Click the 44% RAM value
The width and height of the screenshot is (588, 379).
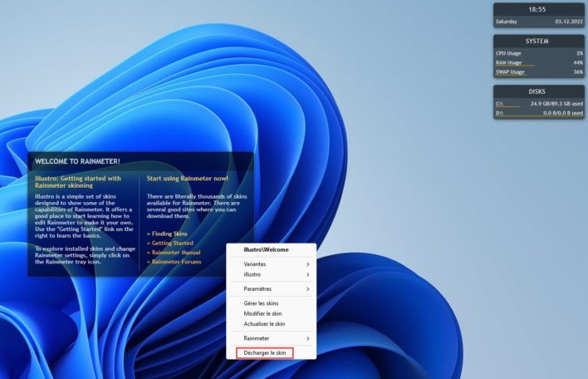pos(578,62)
